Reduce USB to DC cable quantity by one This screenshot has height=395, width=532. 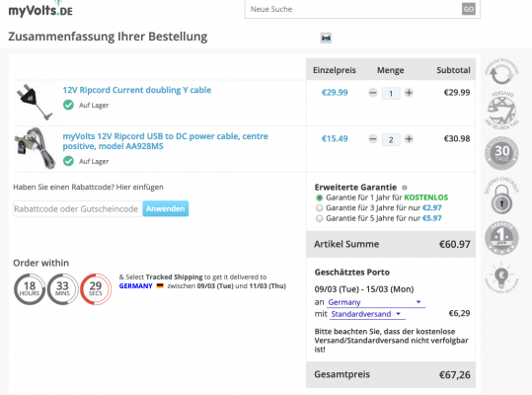tap(372, 139)
